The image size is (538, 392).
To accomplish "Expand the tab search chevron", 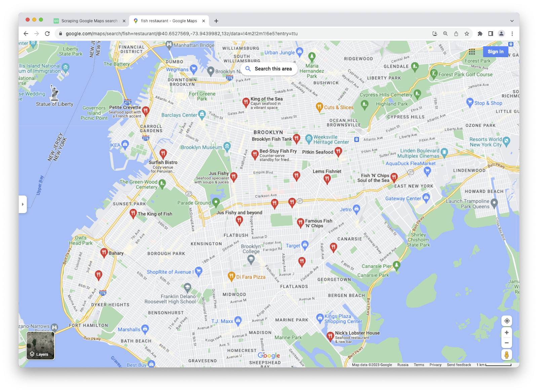I will tap(512, 21).
